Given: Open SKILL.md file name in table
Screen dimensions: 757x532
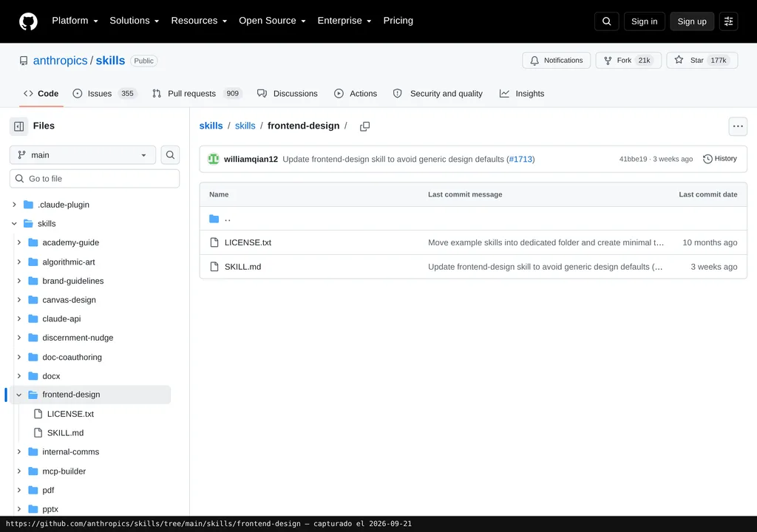Looking at the screenshot, I should tap(242, 267).
